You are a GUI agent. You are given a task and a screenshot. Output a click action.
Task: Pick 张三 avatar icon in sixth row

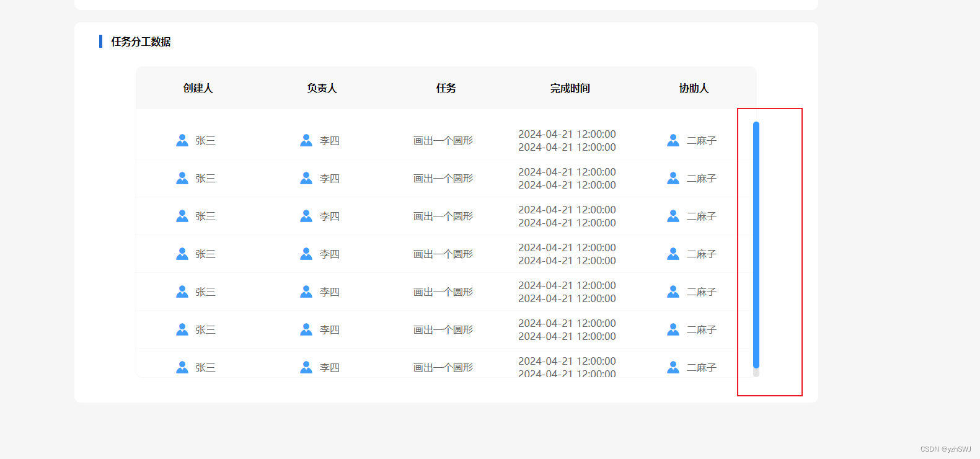[182, 329]
